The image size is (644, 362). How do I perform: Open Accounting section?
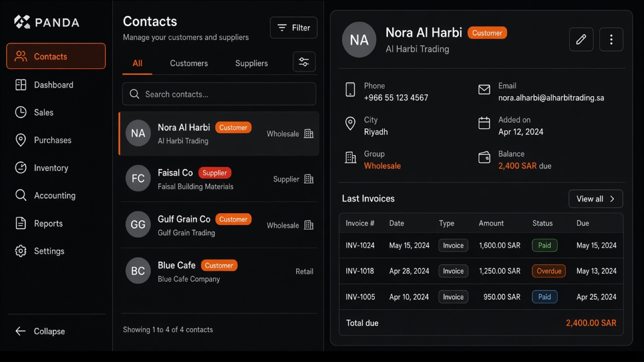[x=56, y=195]
